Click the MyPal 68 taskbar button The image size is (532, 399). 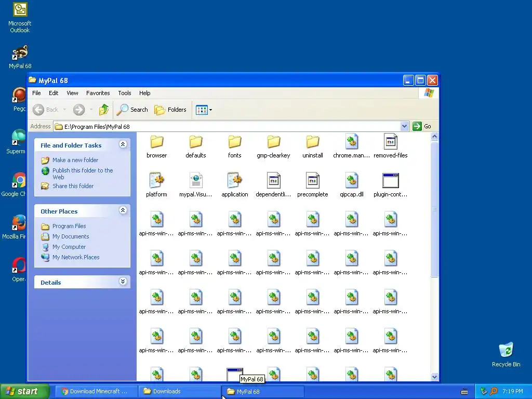[262, 391]
